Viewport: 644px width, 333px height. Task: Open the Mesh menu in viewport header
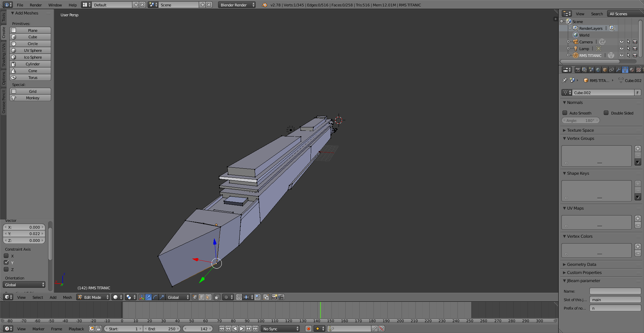(x=67, y=297)
